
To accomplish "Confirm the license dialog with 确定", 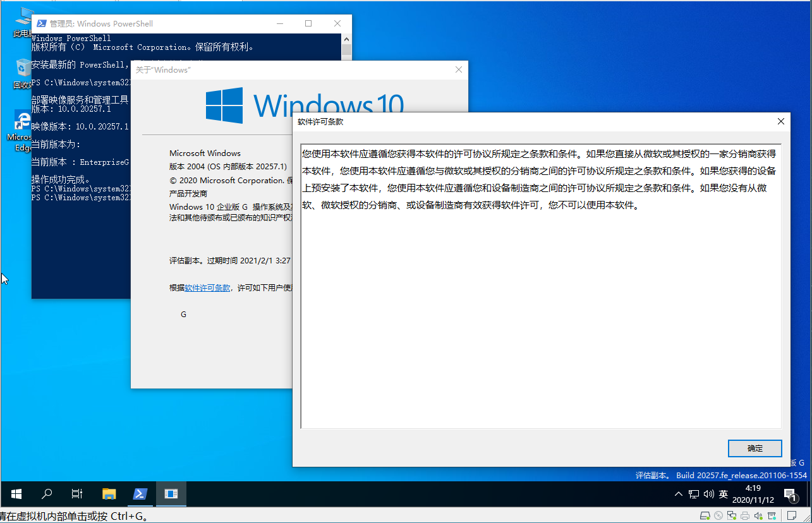I will point(755,448).
